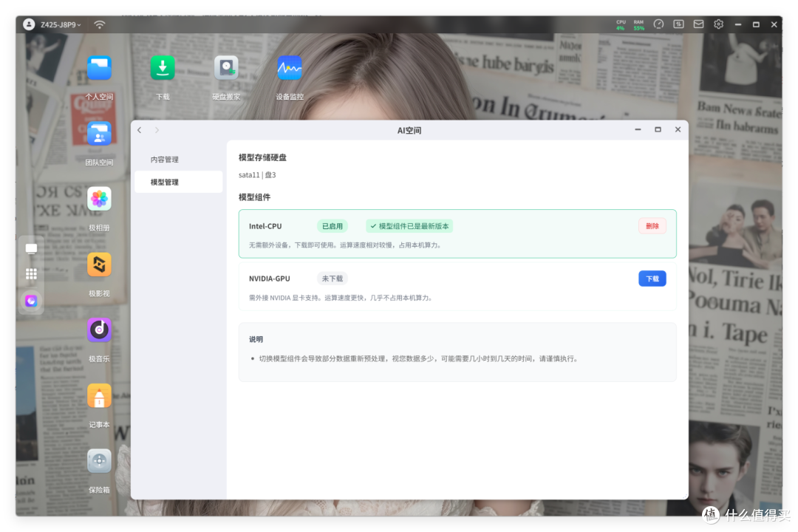Click 模型组件已是最新版本 notice
The width and height of the screenshot is (798, 532).
point(409,226)
